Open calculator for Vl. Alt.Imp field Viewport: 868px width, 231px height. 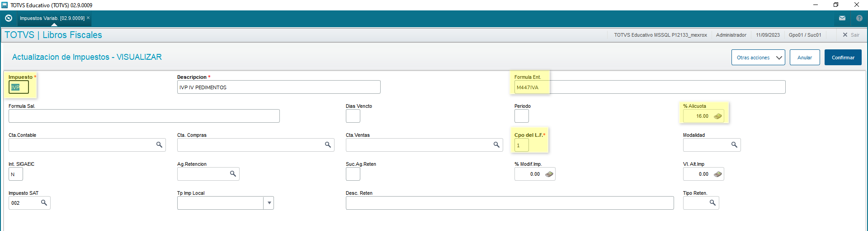[718, 174]
